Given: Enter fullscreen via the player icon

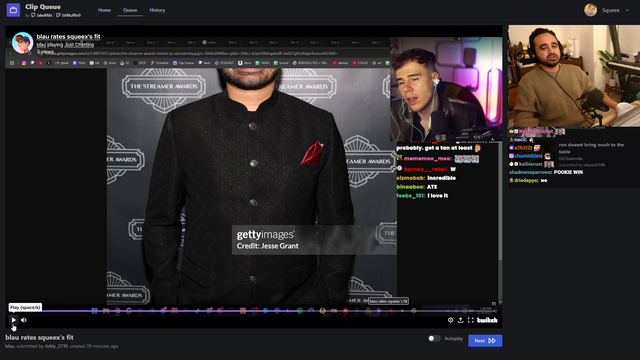Looking at the screenshot, I should (471, 320).
